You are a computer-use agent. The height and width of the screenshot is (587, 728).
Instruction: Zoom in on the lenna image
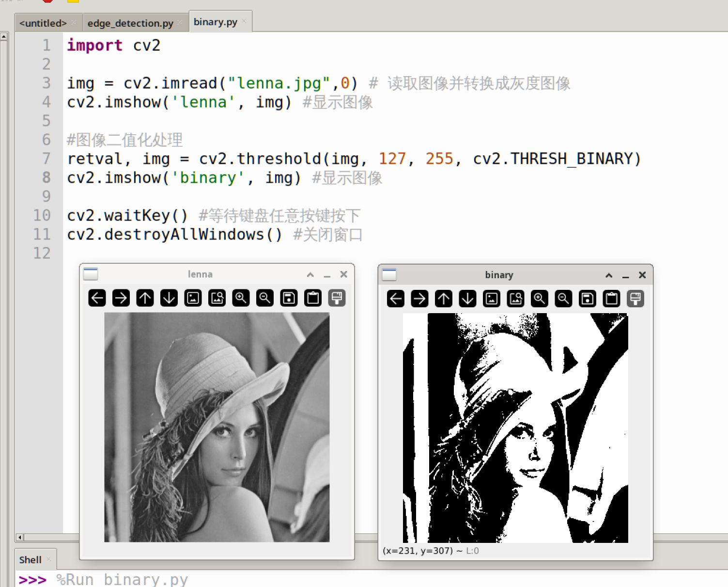(241, 298)
